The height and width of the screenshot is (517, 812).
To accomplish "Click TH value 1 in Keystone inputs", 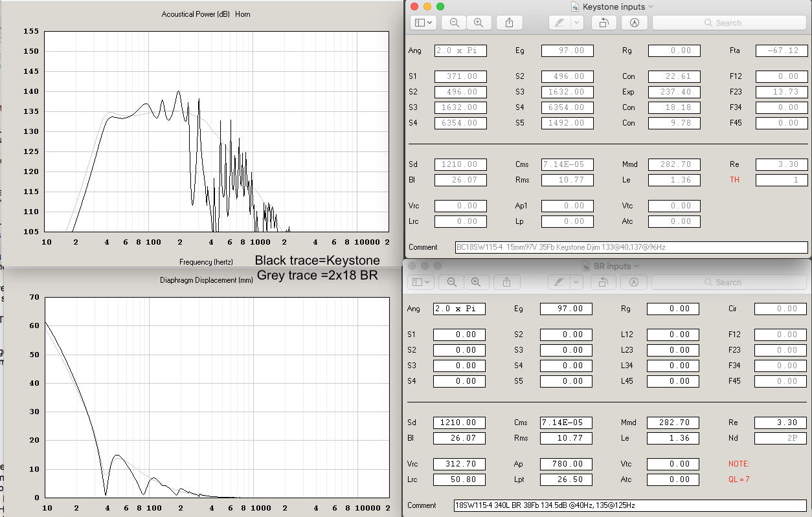I will (782, 180).
